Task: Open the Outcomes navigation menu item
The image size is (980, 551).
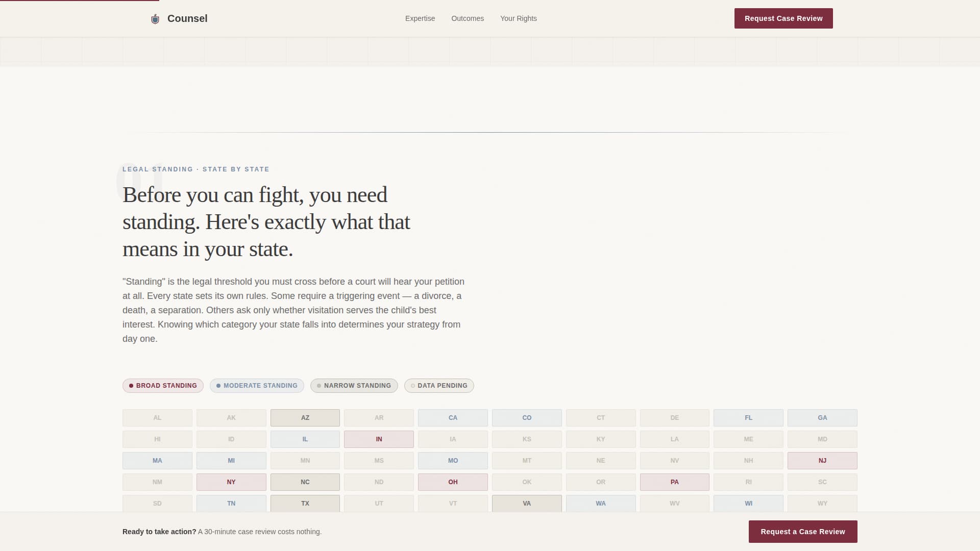Action: coord(467,18)
